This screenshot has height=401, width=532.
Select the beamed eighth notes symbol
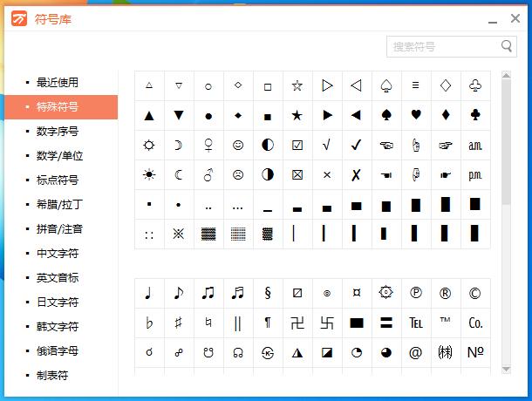click(x=208, y=293)
